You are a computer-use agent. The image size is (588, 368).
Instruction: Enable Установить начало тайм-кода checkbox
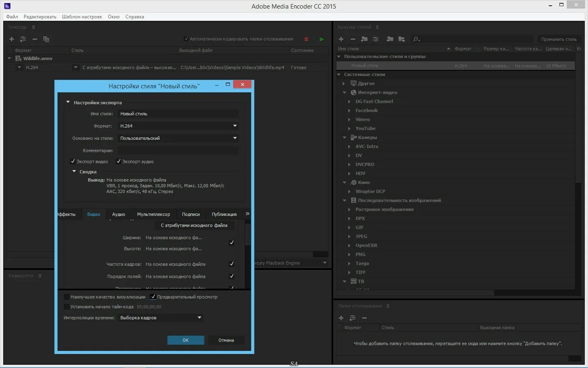click(x=67, y=307)
